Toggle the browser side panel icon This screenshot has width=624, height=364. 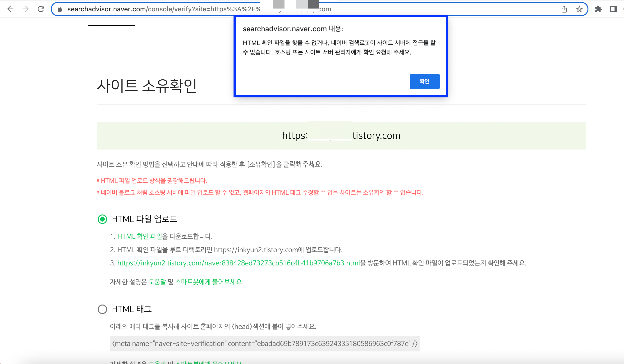click(613, 9)
